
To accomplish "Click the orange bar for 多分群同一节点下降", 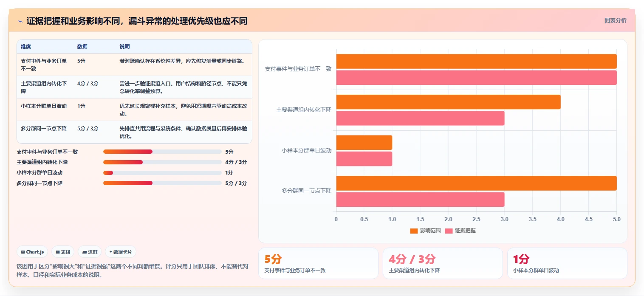I will click(x=476, y=183).
